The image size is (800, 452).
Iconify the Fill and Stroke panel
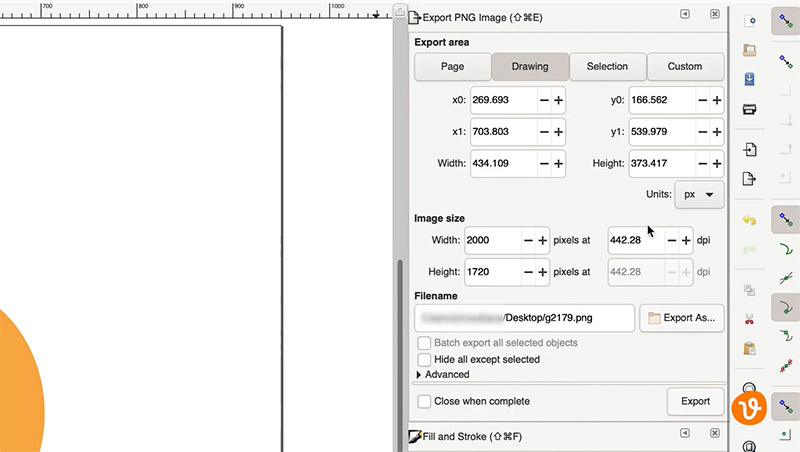click(685, 433)
